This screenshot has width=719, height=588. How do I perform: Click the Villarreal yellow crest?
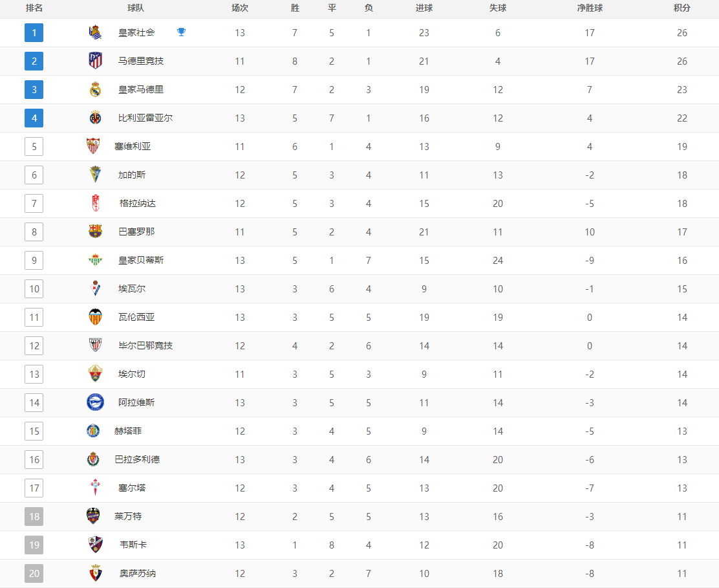pyautogui.click(x=95, y=118)
